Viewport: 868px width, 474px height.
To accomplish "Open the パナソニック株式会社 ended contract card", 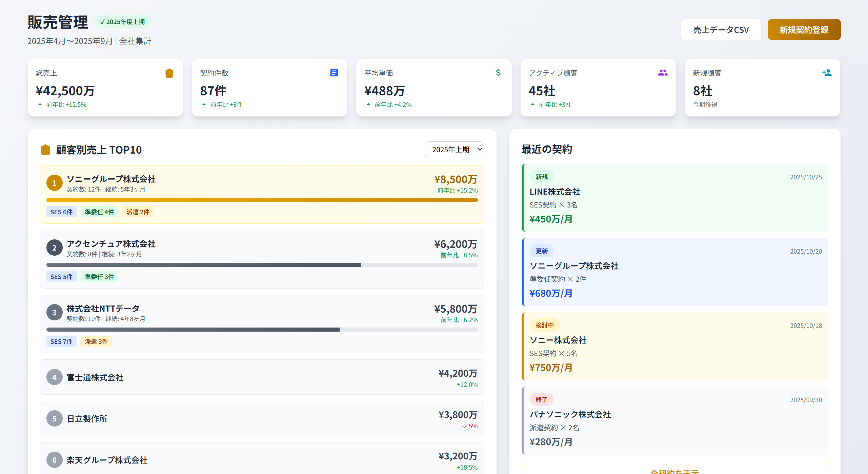I will [x=674, y=421].
